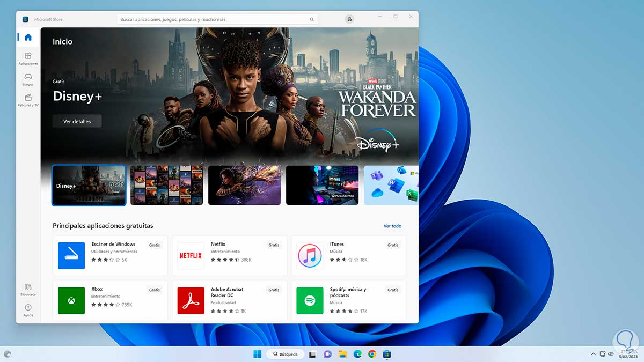Image resolution: width=644 pixels, height=362 pixels.
Task: Open Task View on taskbar
Action: pos(312,354)
